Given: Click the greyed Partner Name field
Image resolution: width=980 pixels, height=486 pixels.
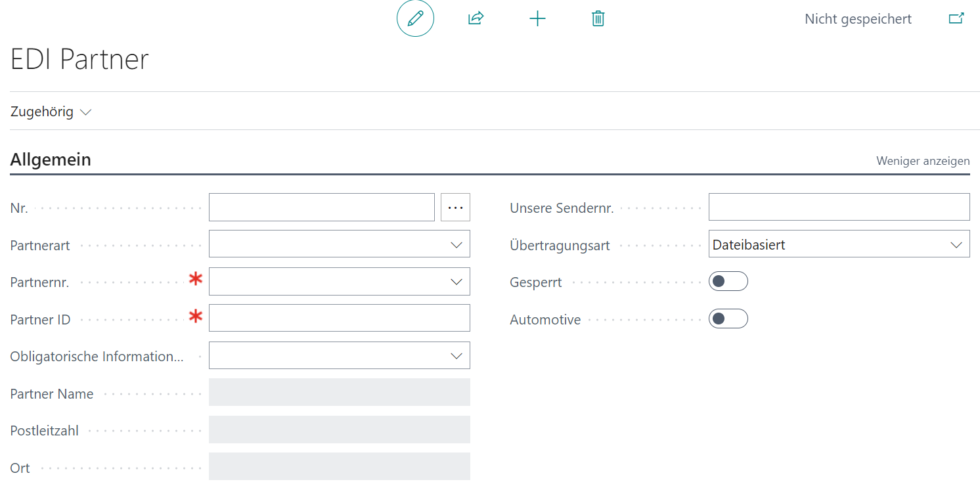Looking at the screenshot, I should pos(339,393).
